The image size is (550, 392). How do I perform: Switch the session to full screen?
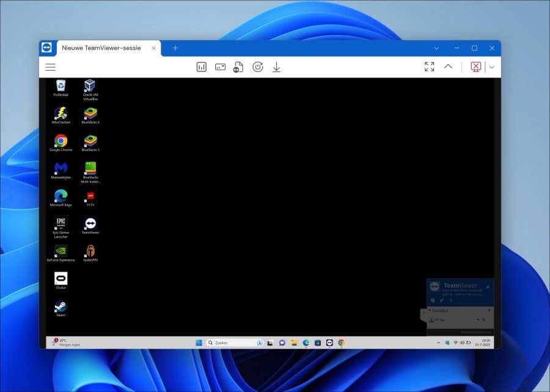point(430,67)
